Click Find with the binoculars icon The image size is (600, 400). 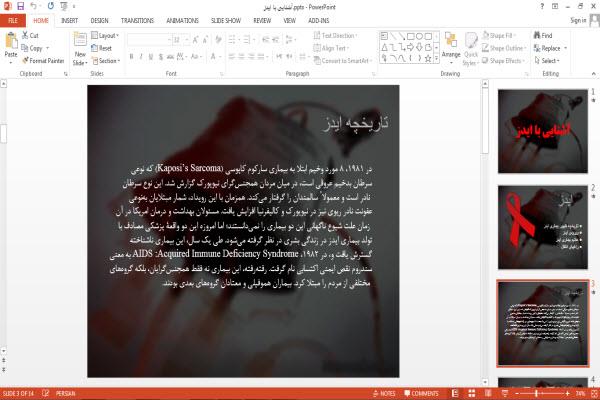543,35
